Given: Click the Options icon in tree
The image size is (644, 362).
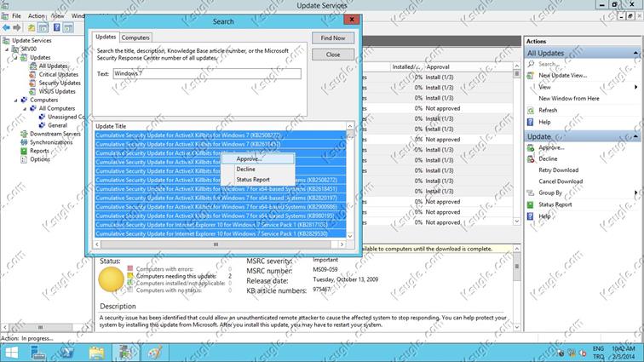Looking at the screenshot, I should [24, 159].
